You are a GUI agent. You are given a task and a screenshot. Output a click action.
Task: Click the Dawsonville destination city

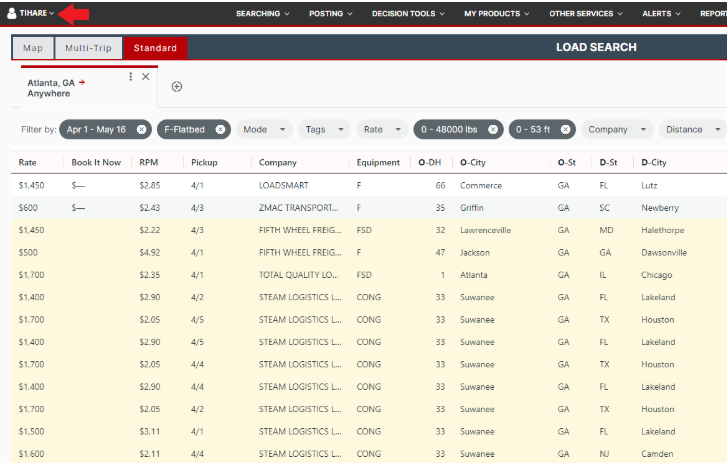(664, 253)
